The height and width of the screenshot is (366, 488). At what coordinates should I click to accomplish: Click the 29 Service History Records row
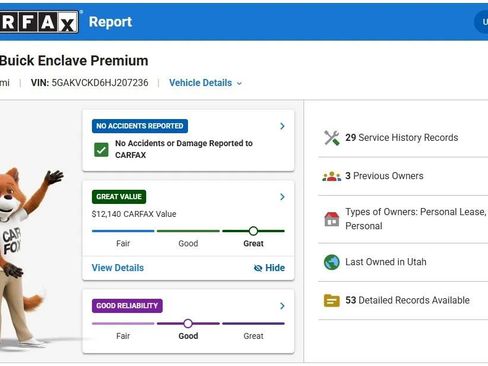tap(403, 138)
